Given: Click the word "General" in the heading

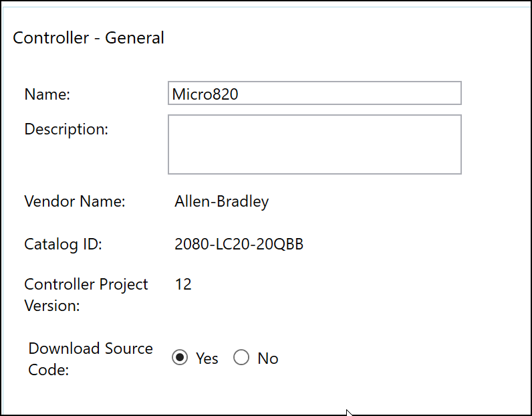Looking at the screenshot, I should 134,37.
